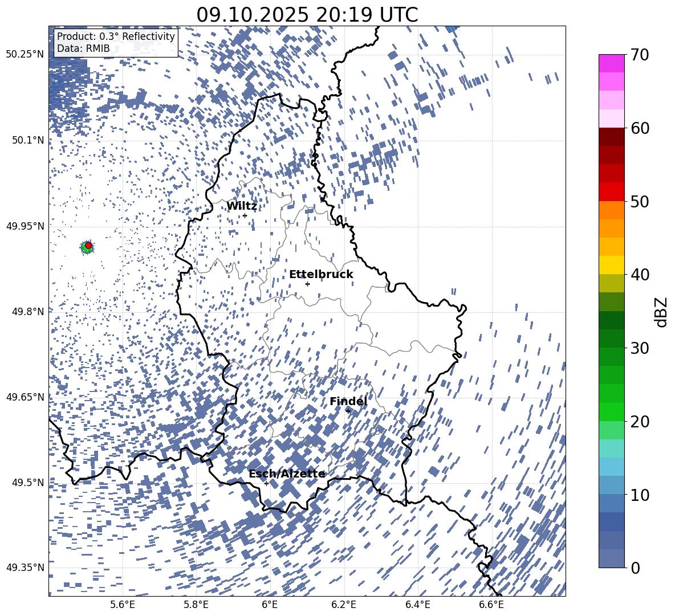This screenshot has width=675, height=616.
Task: Click the Findel city label
Action: pyautogui.click(x=348, y=401)
